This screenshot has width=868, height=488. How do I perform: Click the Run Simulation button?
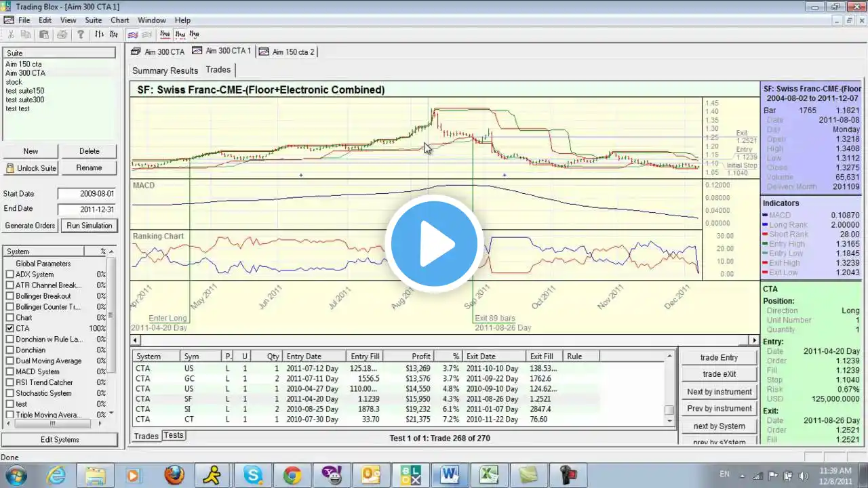click(89, 226)
